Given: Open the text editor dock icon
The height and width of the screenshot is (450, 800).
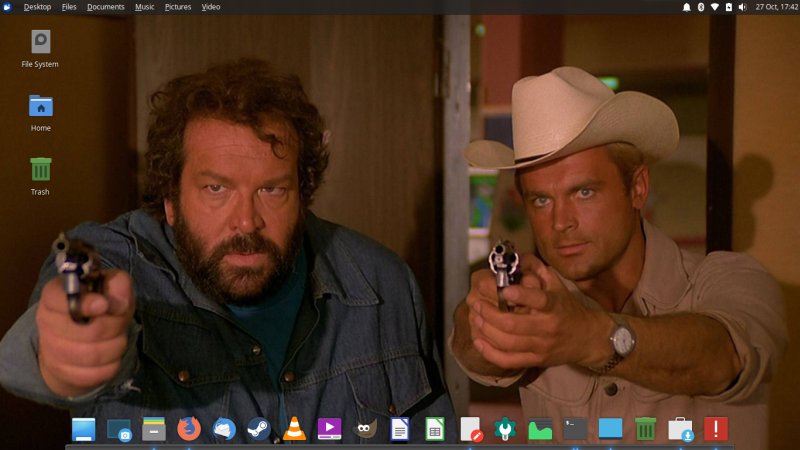Looking at the screenshot, I should point(471,429).
